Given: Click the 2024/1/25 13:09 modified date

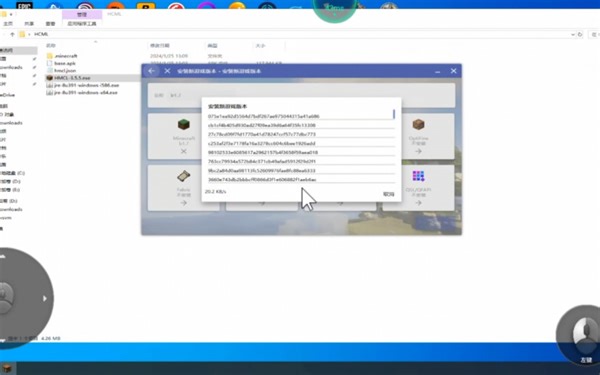Looking at the screenshot, I should 169,56.
